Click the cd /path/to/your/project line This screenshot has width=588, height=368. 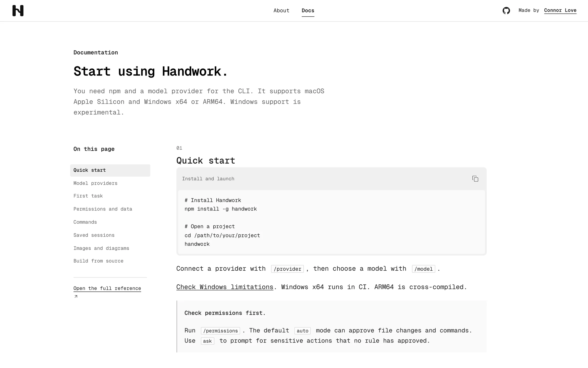(222, 236)
